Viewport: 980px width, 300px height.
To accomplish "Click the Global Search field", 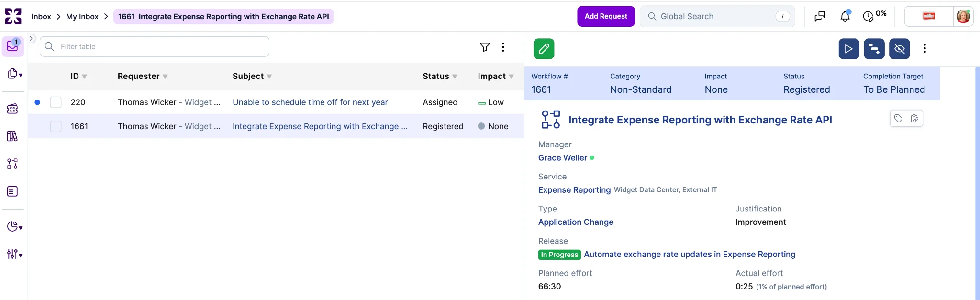I will 717,16.
